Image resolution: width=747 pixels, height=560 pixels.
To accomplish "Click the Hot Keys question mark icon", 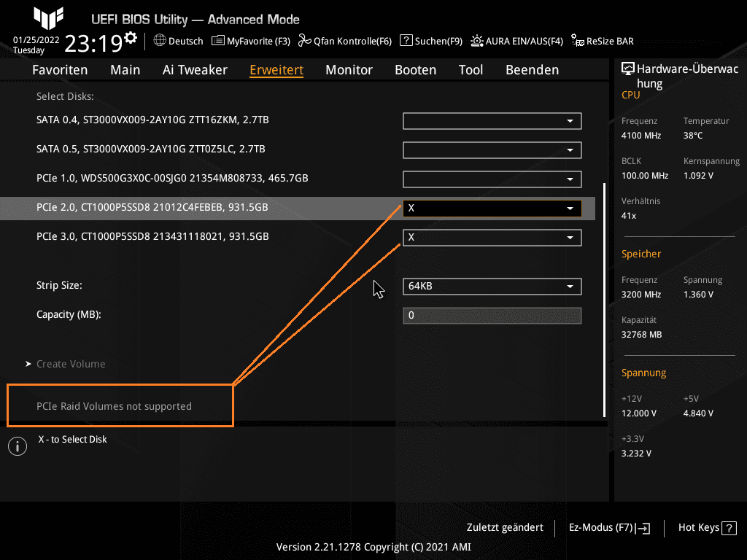I will 729,528.
